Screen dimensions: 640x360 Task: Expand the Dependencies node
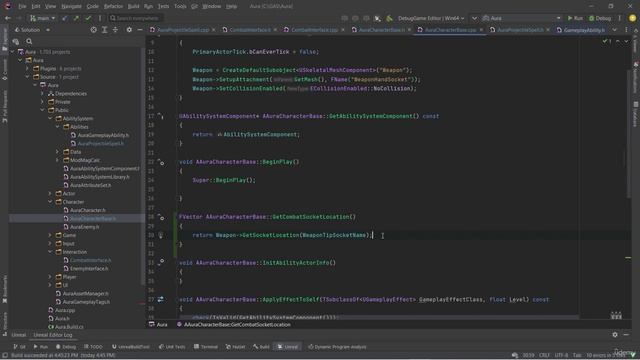pos(42,93)
